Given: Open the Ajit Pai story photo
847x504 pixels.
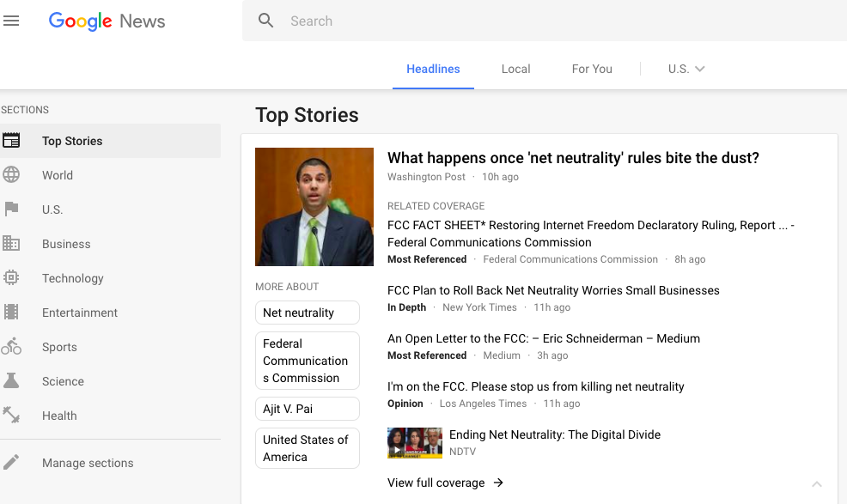Looking at the screenshot, I should coord(314,207).
